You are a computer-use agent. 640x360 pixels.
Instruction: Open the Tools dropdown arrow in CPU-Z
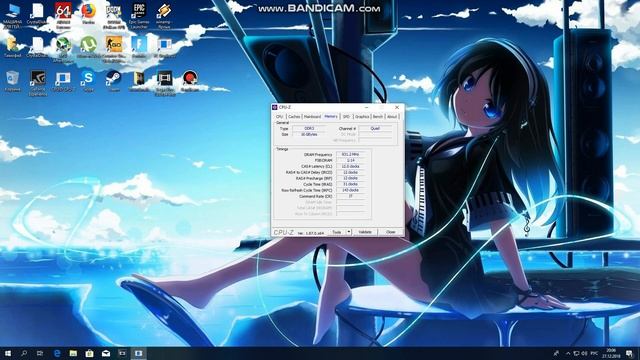[349, 232]
